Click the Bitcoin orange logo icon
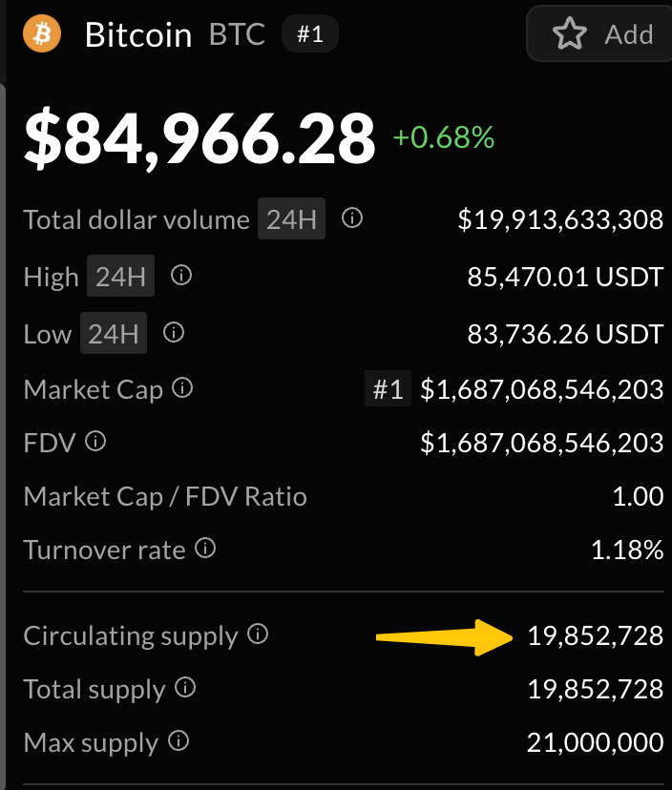Screen dimensions: 672x790 point(42,34)
